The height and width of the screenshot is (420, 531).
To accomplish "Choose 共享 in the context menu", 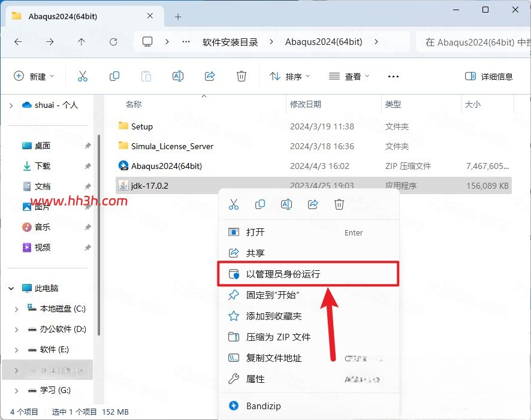I will (x=309, y=253).
